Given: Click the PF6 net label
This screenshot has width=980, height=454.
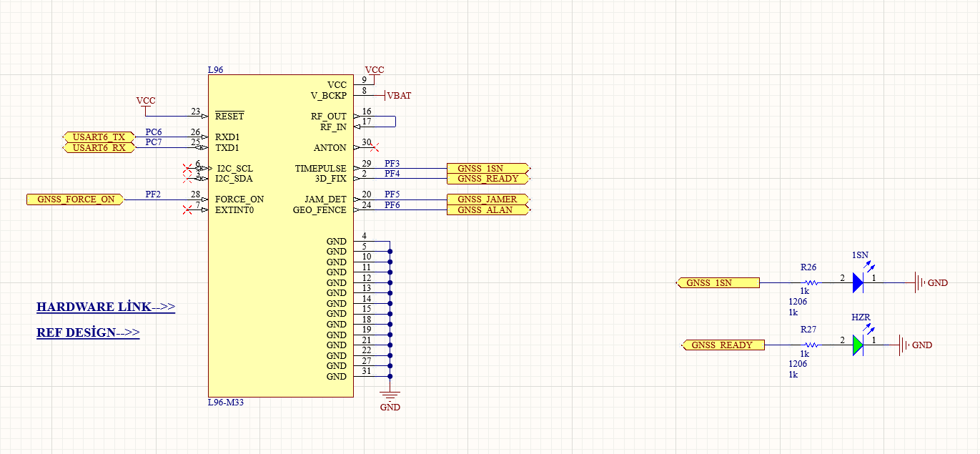Looking at the screenshot, I should [392, 205].
